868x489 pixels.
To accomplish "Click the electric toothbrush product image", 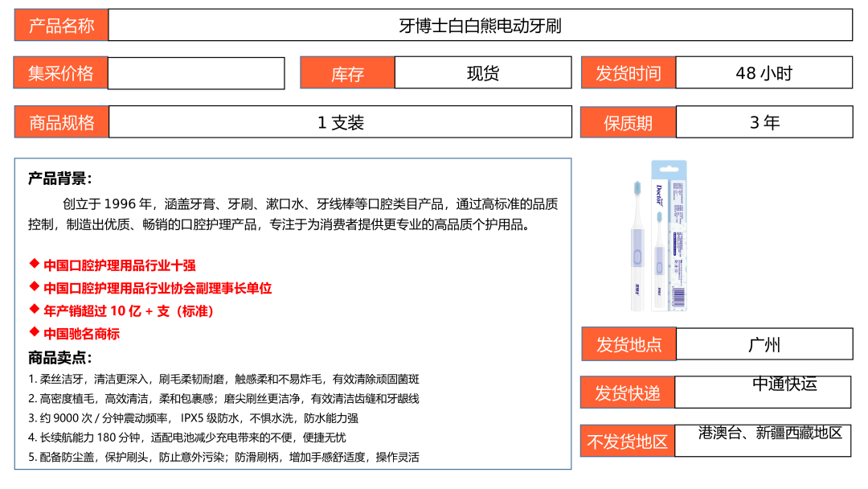I will pyautogui.click(x=659, y=236).
